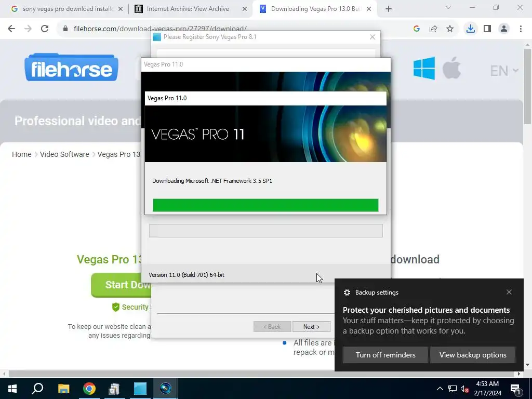Click Next in the registration wizard
532x399 pixels.
311,327
